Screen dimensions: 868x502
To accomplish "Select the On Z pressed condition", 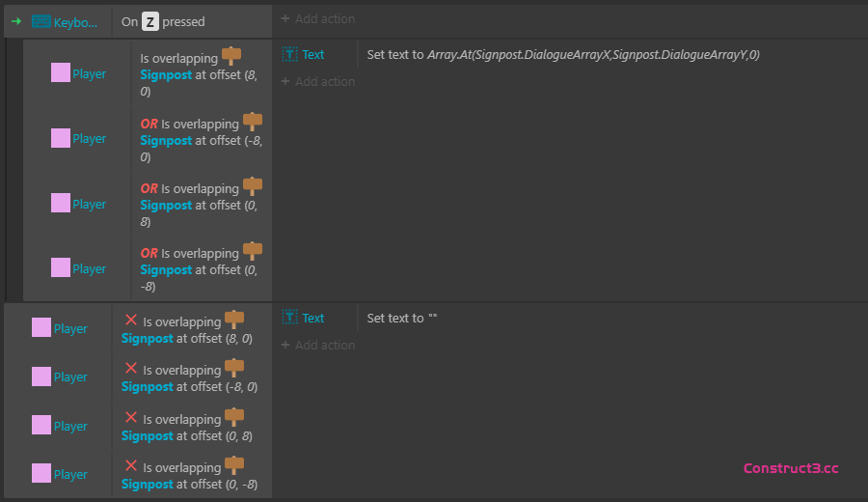I will point(164,21).
